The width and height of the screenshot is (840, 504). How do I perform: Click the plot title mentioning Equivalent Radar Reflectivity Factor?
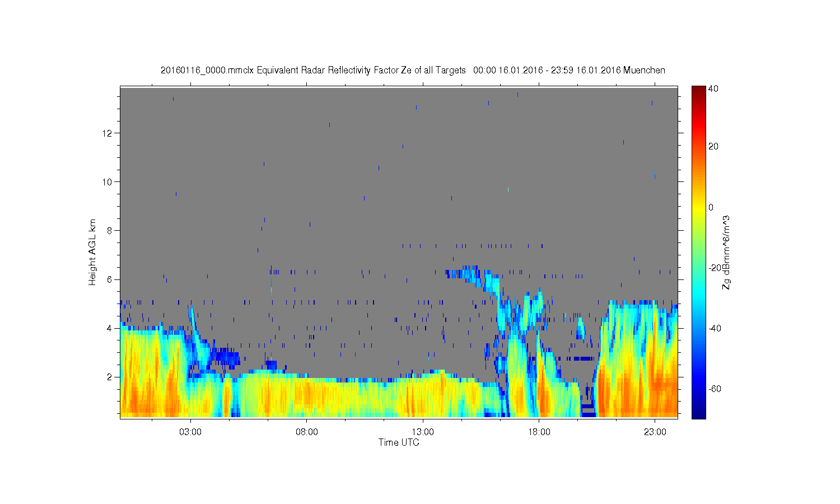click(x=413, y=70)
